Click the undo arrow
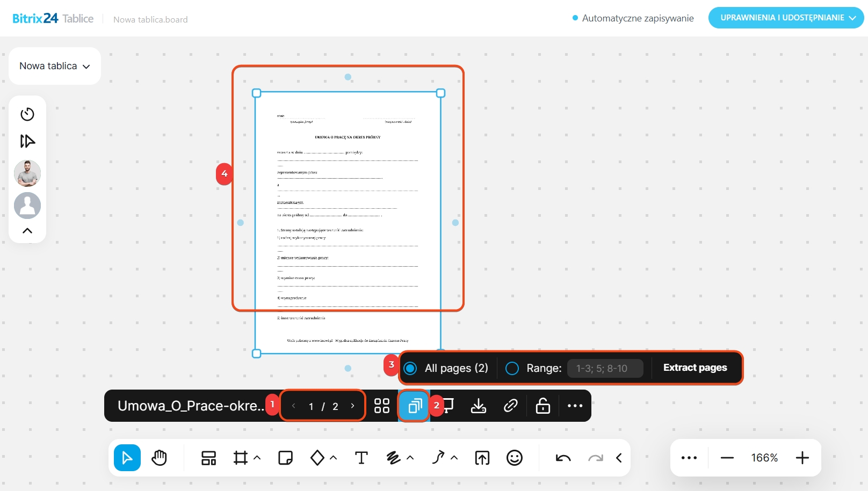The image size is (868, 491). point(563,458)
